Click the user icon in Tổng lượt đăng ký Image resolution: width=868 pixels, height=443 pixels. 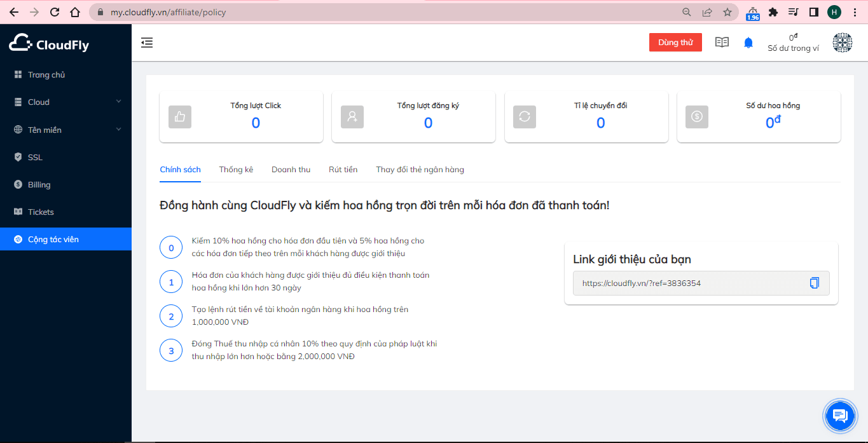click(352, 117)
